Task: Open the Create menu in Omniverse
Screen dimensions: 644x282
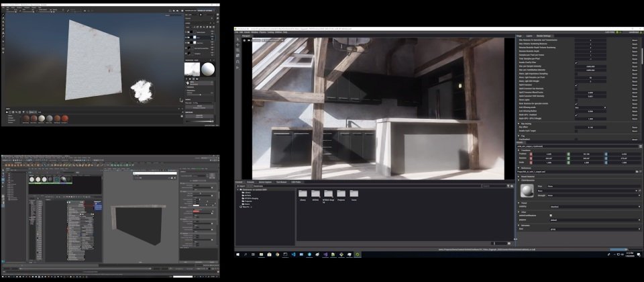Action: (247, 32)
